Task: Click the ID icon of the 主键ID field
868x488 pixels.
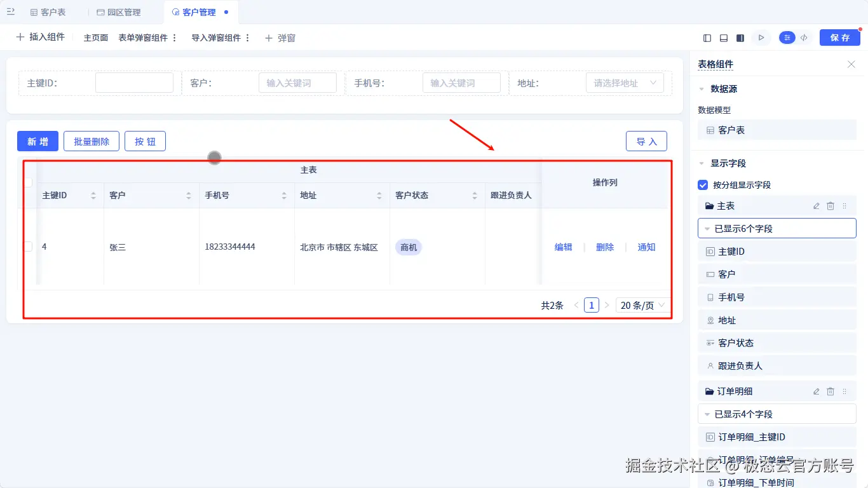Action: coord(710,252)
